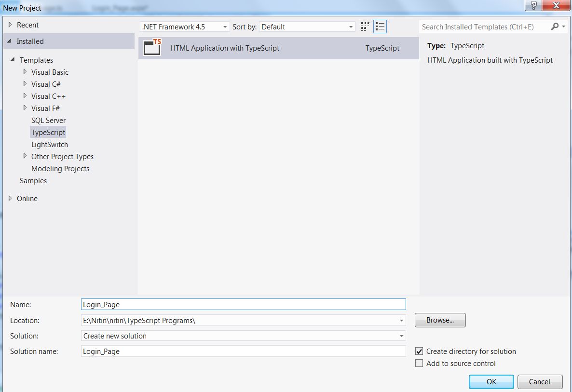Click Search Installed Templates field
Image resolution: width=572 pixels, height=392 pixels.
484,27
